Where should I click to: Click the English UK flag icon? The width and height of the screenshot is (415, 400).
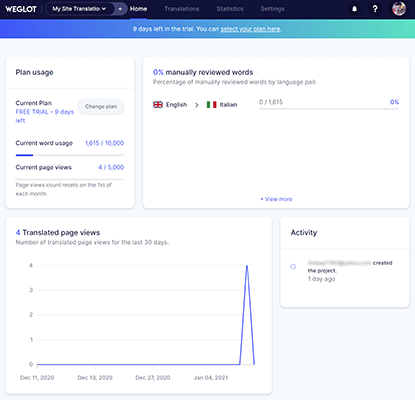point(158,105)
